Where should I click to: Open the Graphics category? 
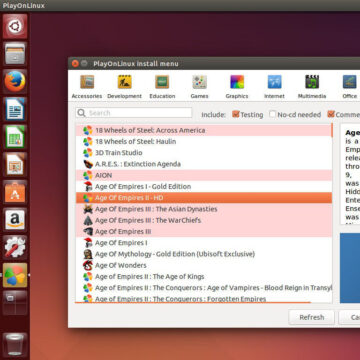237,87
